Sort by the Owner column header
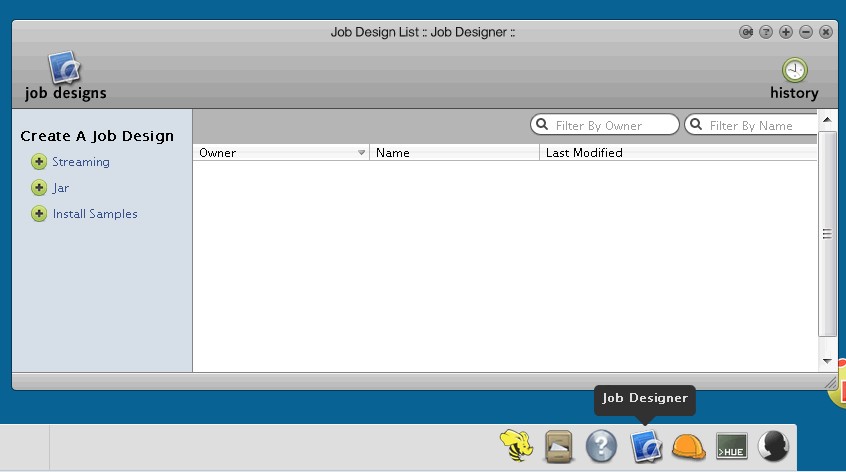This screenshot has height=472, width=846. click(x=281, y=153)
